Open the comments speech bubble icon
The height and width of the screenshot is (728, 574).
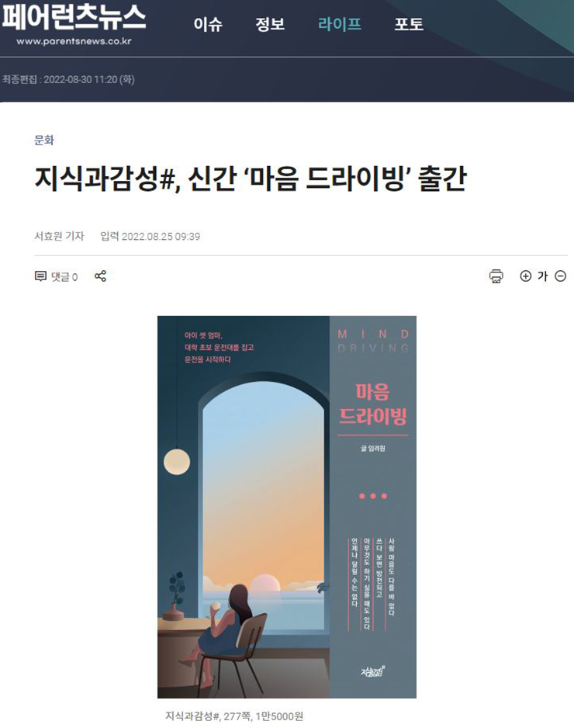coord(40,277)
